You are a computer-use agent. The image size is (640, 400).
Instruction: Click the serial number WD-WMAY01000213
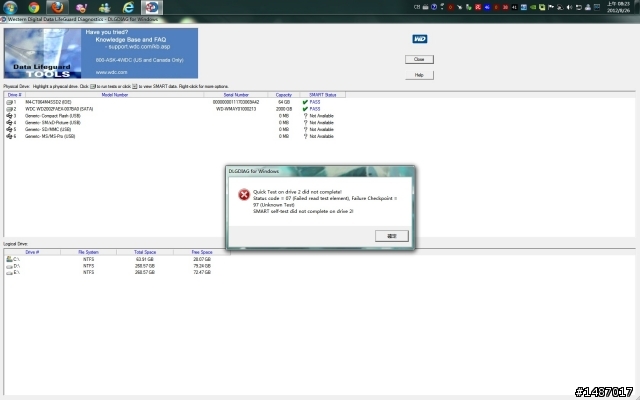pyautogui.click(x=236, y=109)
